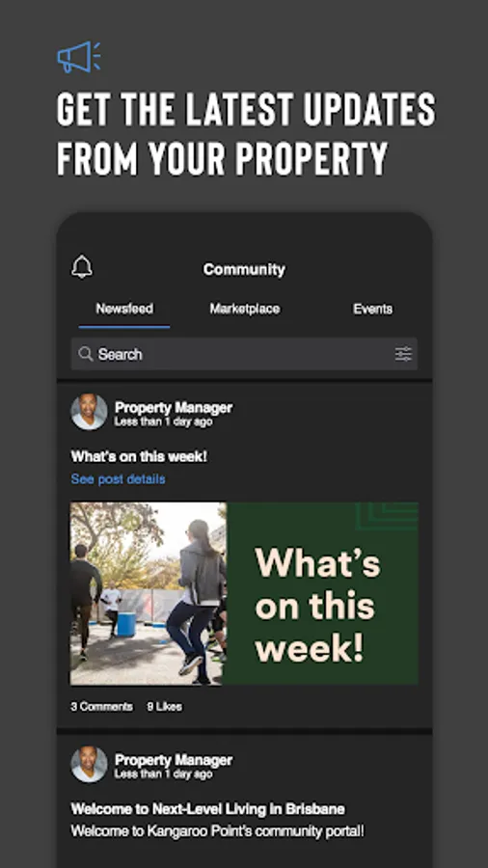Open See post details link
Screen dimensions: 488x868
click(118, 478)
